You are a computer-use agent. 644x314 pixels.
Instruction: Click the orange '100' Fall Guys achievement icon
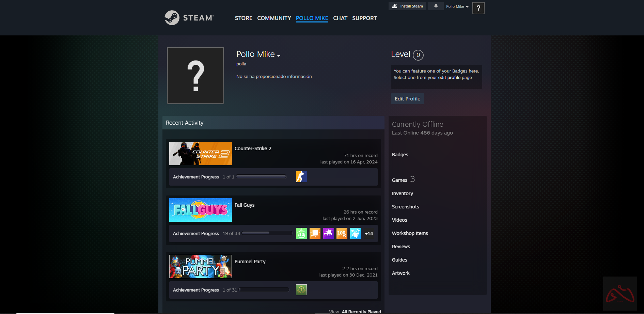point(342,233)
